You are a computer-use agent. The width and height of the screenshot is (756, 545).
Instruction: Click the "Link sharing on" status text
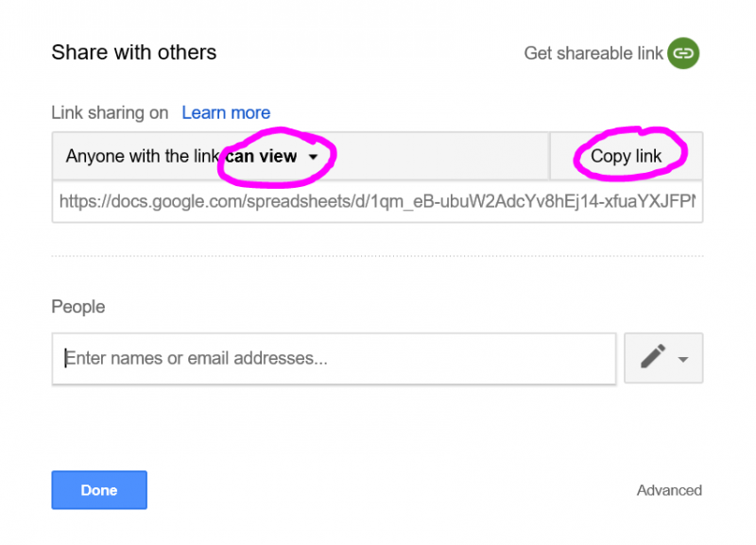click(x=110, y=112)
